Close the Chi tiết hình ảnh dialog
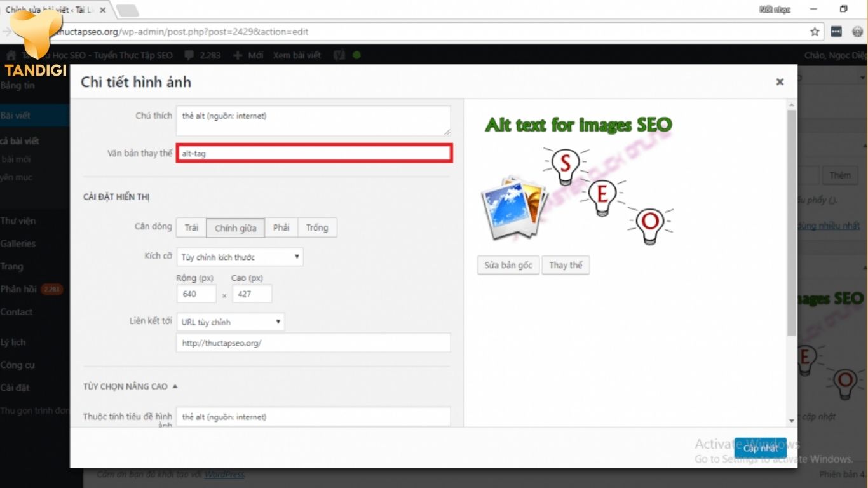868x488 pixels. point(780,82)
